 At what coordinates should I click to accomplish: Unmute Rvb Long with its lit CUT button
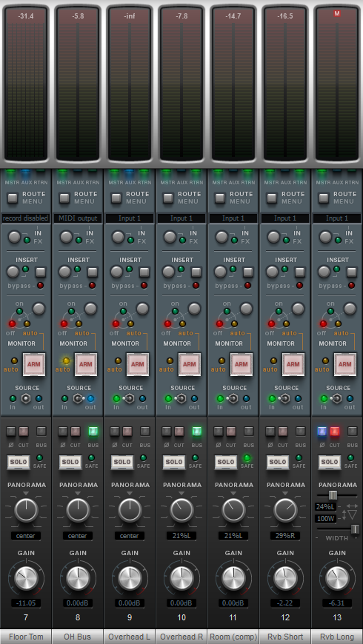(x=334, y=432)
